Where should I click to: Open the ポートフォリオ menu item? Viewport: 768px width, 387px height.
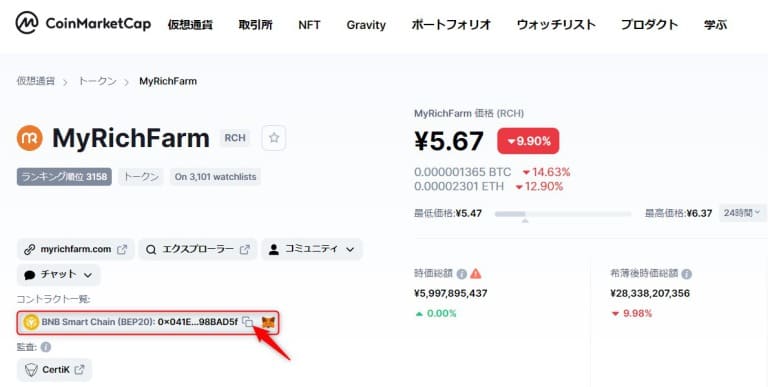(x=451, y=24)
